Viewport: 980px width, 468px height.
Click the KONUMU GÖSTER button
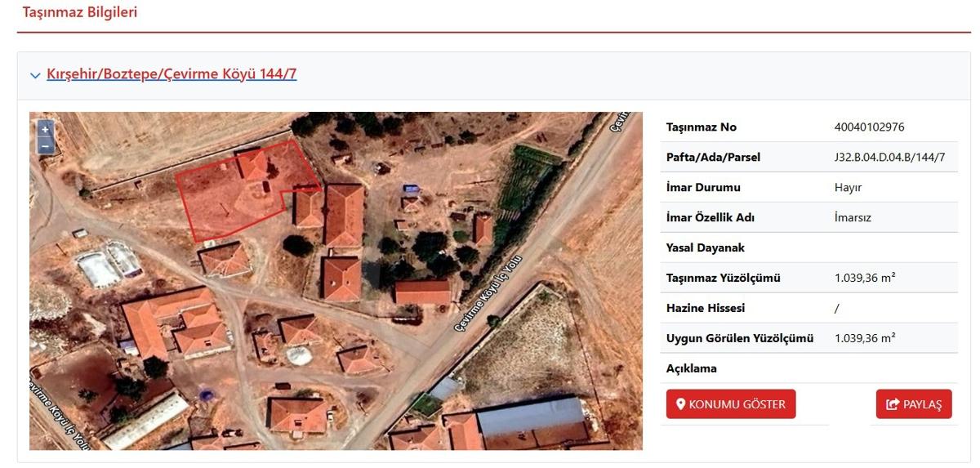pos(731,403)
